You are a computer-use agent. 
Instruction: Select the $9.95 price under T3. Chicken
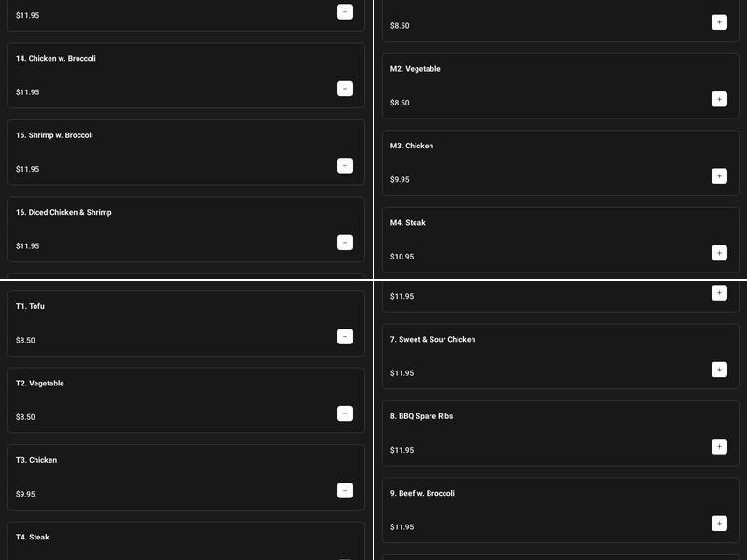(25, 495)
